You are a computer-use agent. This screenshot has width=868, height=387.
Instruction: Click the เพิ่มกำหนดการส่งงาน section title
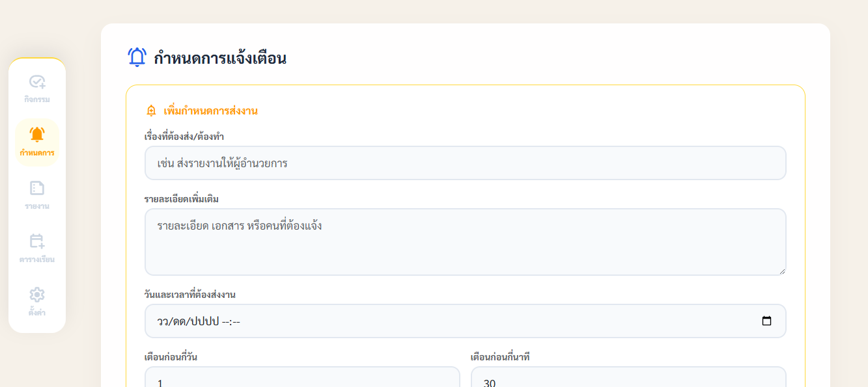pyautogui.click(x=210, y=111)
